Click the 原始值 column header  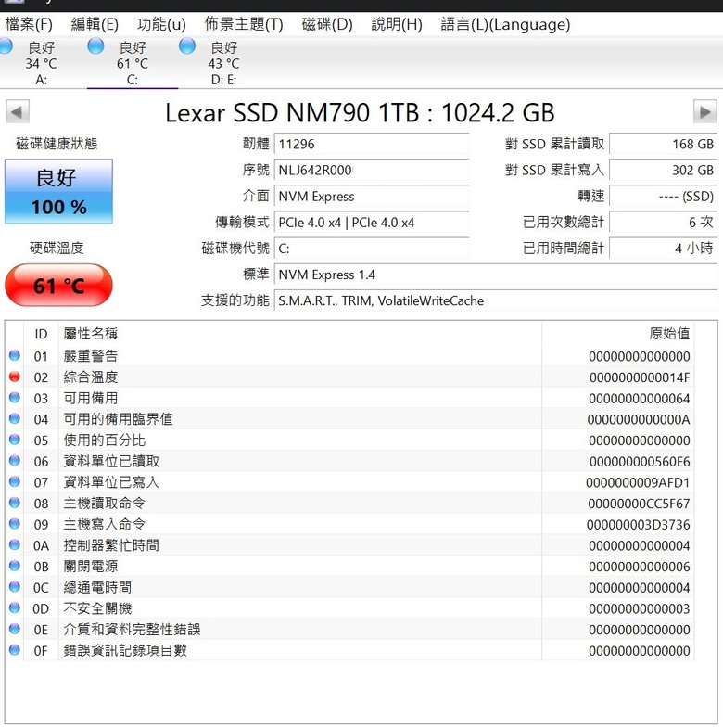tap(618, 334)
